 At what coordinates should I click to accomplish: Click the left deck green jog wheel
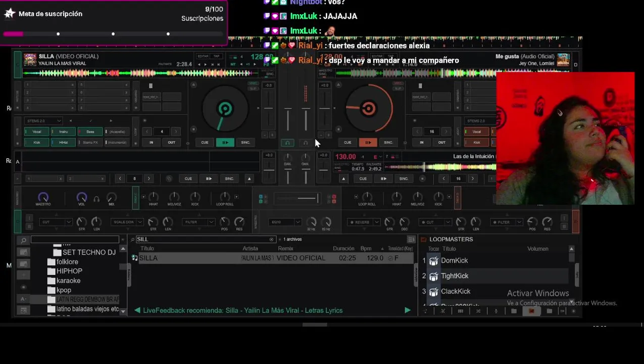(225, 109)
